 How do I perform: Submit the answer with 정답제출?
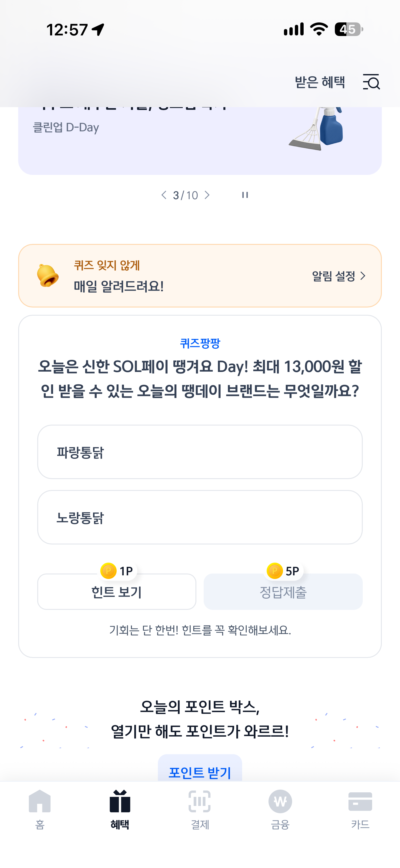283,591
